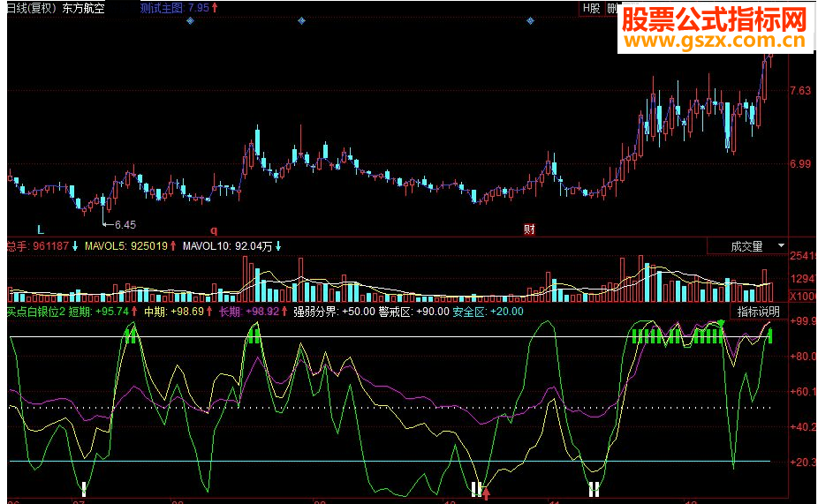Click the first blue diamond info marker
This screenshot has width=818, height=504.
coord(190,20)
